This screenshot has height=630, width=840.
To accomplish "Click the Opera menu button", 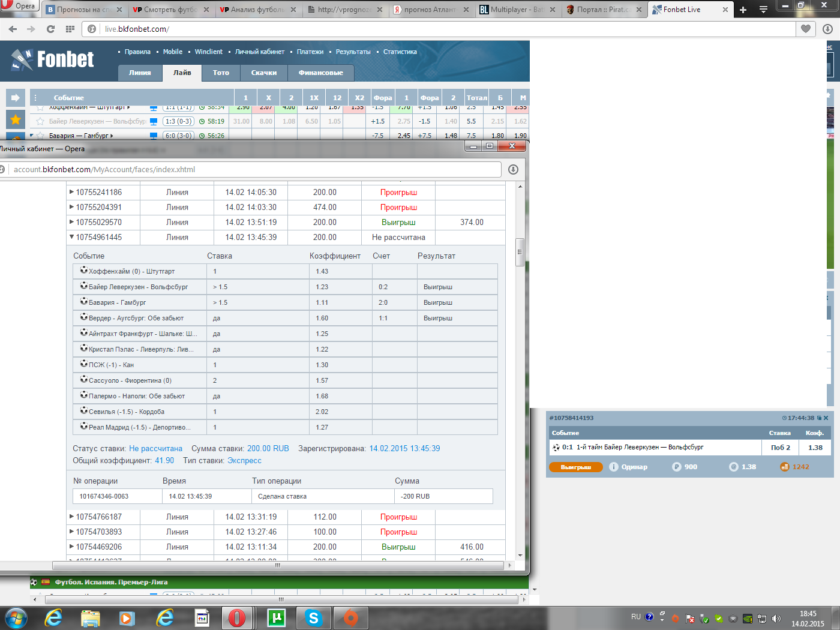I will coord(19,6).
